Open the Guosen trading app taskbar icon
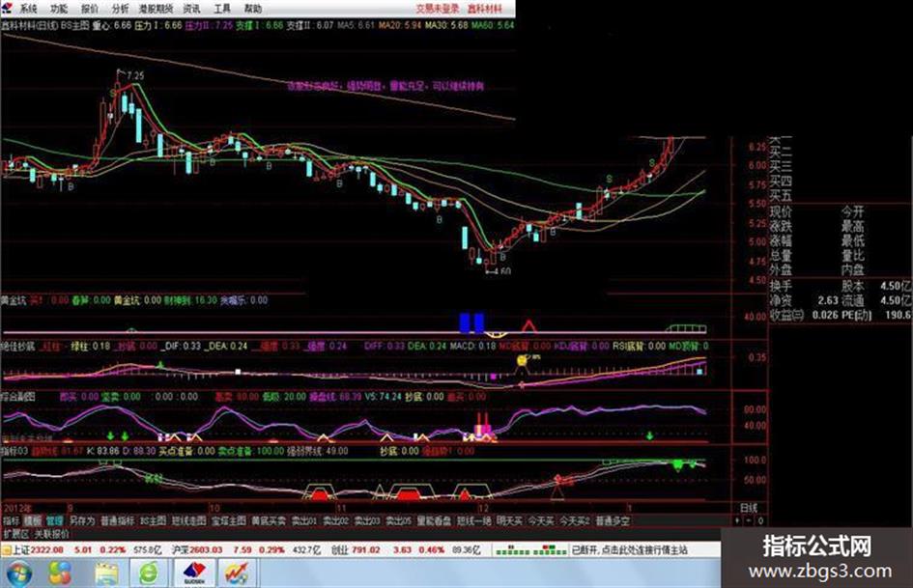Screen dimensions: 913x588 pyautogui.click(x=194, y=574)
